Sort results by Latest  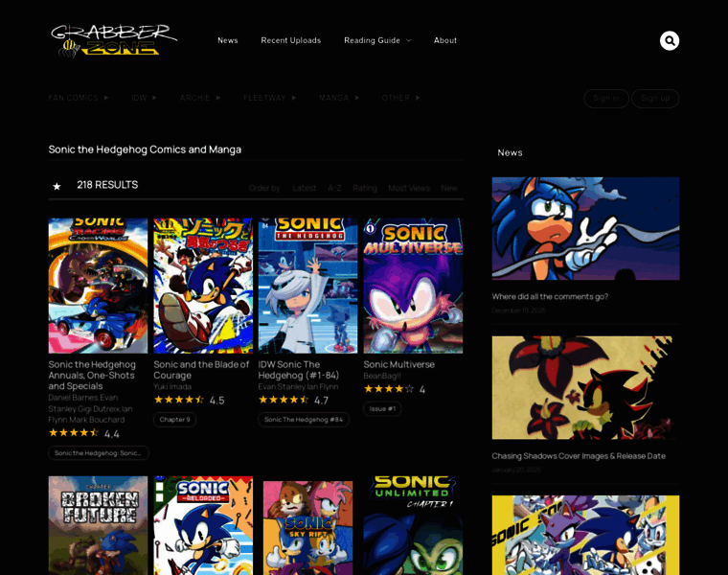pos(304,188)
